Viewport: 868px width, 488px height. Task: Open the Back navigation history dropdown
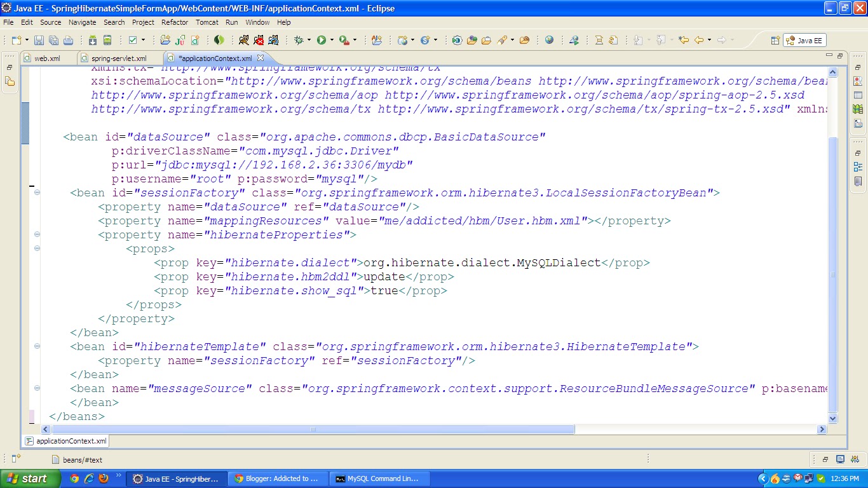[x=709, y=39]
